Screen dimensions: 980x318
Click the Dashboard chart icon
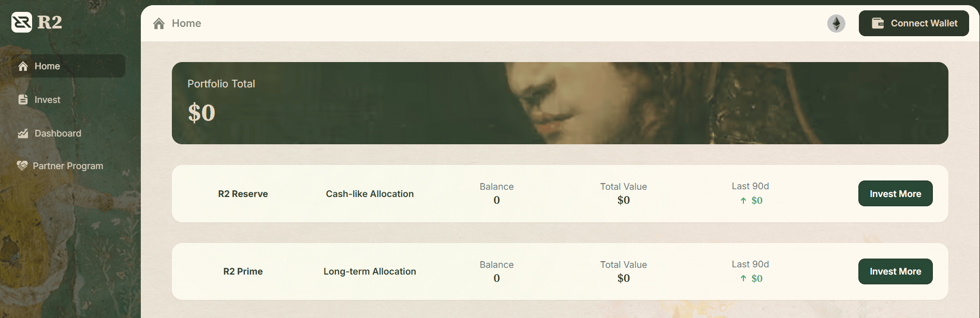coord(23,133)
